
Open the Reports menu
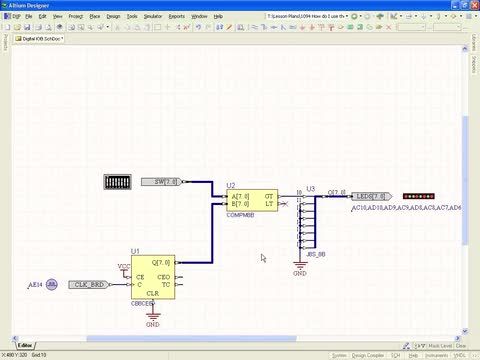(176, 16)
